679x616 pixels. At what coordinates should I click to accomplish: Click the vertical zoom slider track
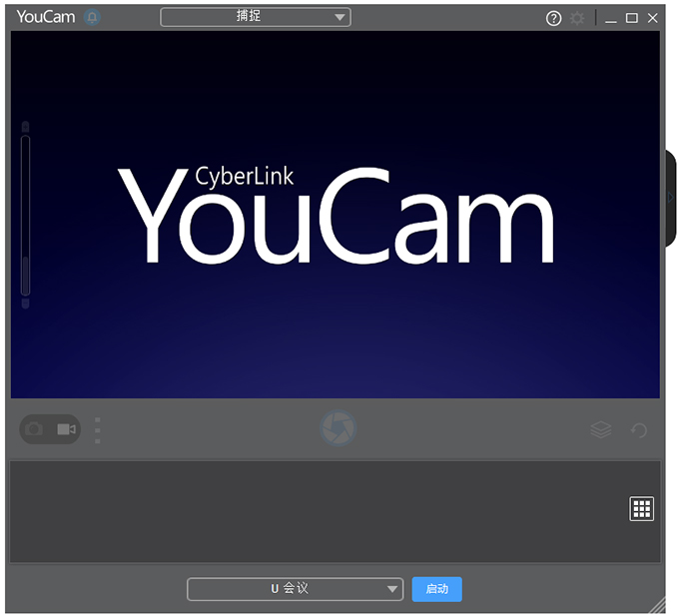[26, 215]
